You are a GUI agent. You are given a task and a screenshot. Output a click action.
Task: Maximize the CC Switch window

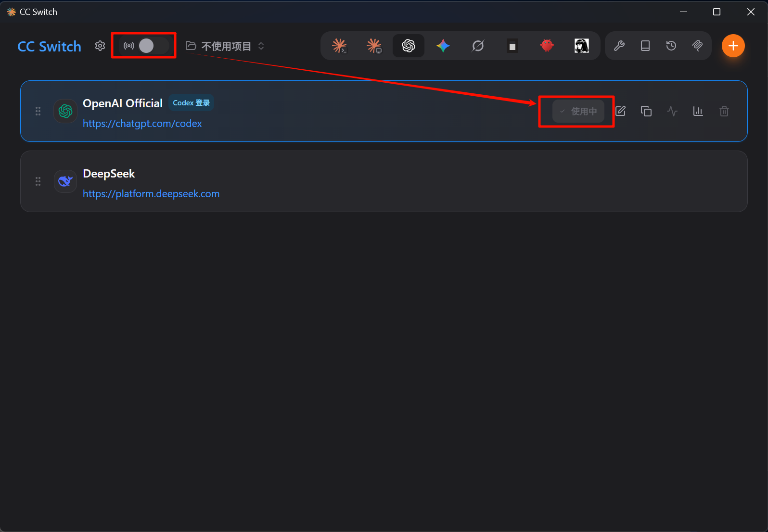[x=717, y=12]
